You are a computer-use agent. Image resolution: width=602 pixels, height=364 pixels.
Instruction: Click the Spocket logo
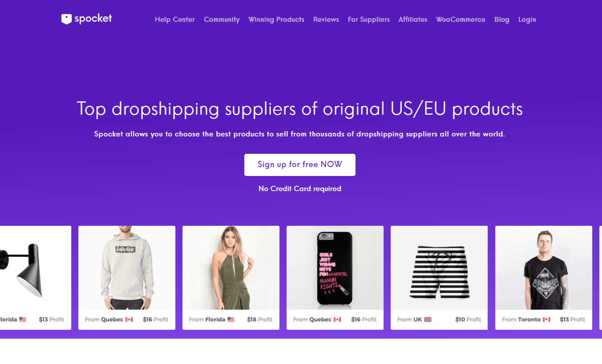pyautogui.click(x=86, y=19)
